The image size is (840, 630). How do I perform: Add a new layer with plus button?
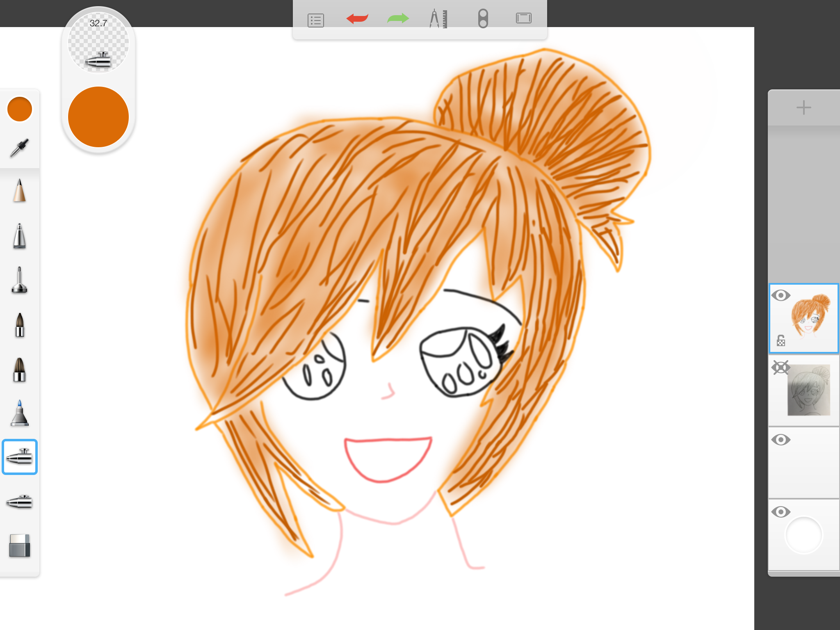[803, 107]
